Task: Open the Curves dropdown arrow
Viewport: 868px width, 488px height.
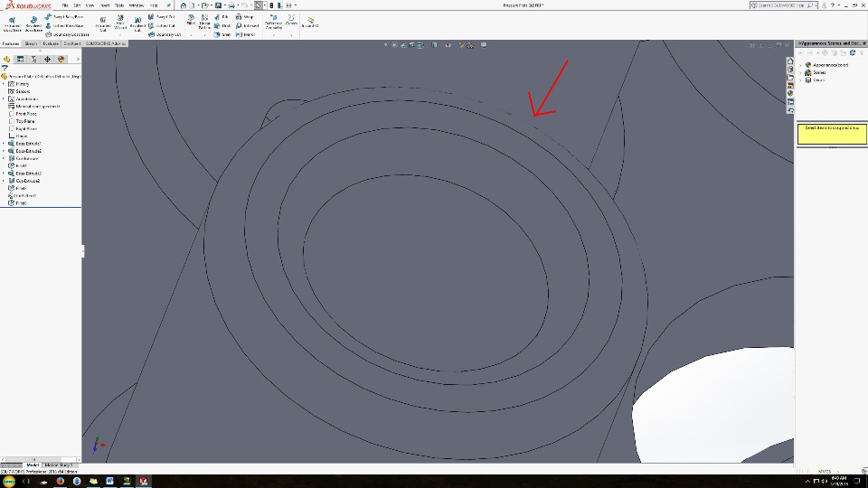Action: (291, 35)
